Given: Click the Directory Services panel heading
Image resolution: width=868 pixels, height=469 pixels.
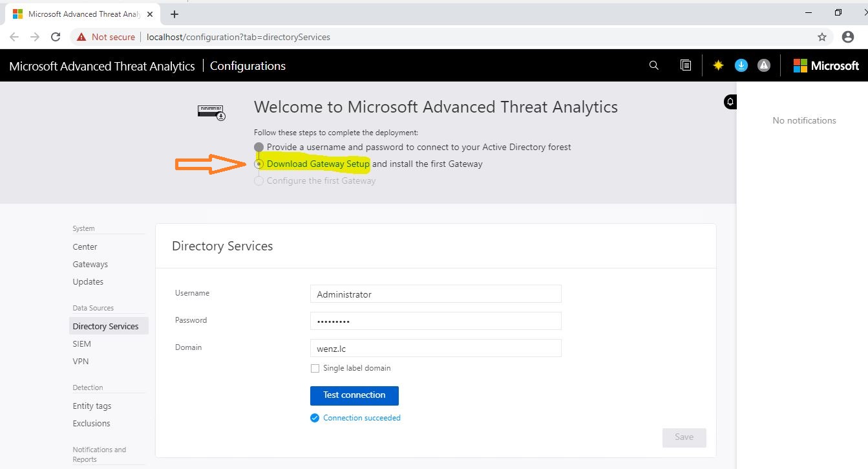Looking at the screenshot, I should 222,246.
